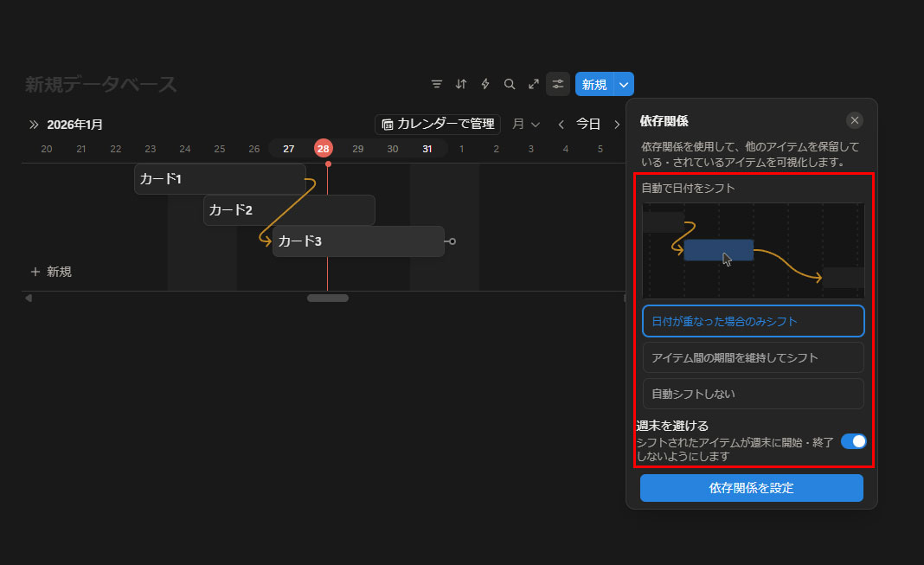The height and width of the screenshot is (565, 924).
Task: Click the search magnifier icon
Action: pyautogui.click(x=510, y=84)
